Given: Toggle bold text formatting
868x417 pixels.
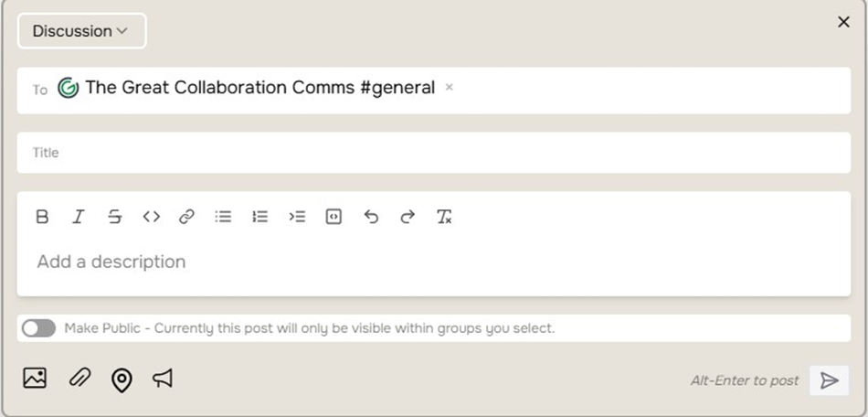Looking at the screenshot, I should (x=42, y=217).
